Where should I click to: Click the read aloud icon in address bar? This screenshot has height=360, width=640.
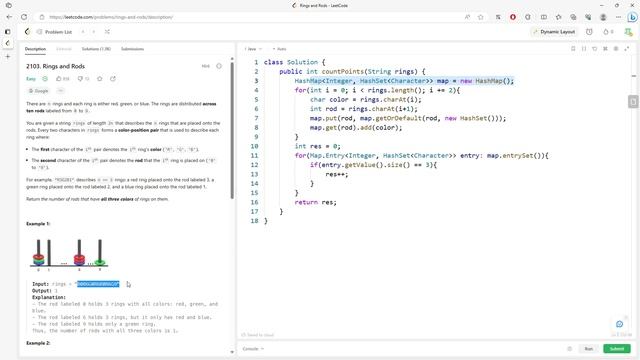(467, 17)
